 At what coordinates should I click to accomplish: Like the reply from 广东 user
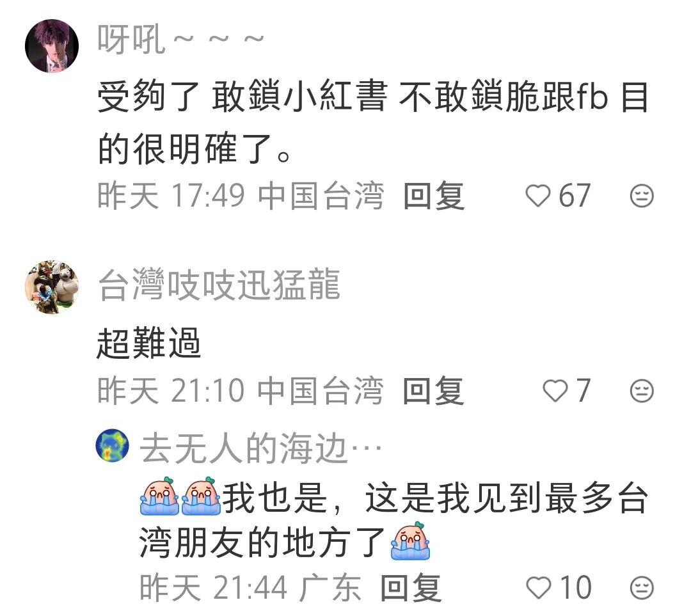click(539, 587)
